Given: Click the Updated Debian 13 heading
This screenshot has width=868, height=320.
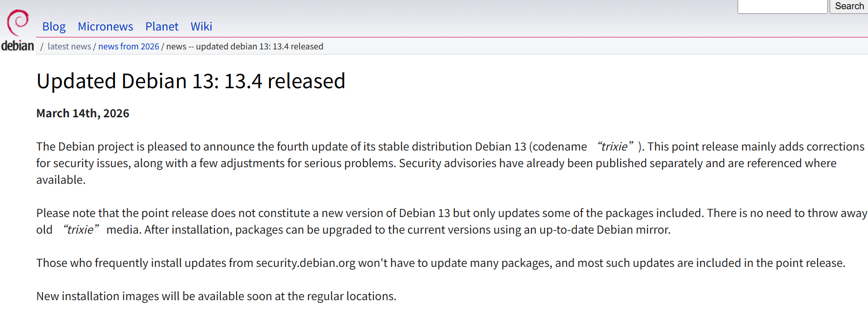Looking at the screenshot, I should point(191,80).
